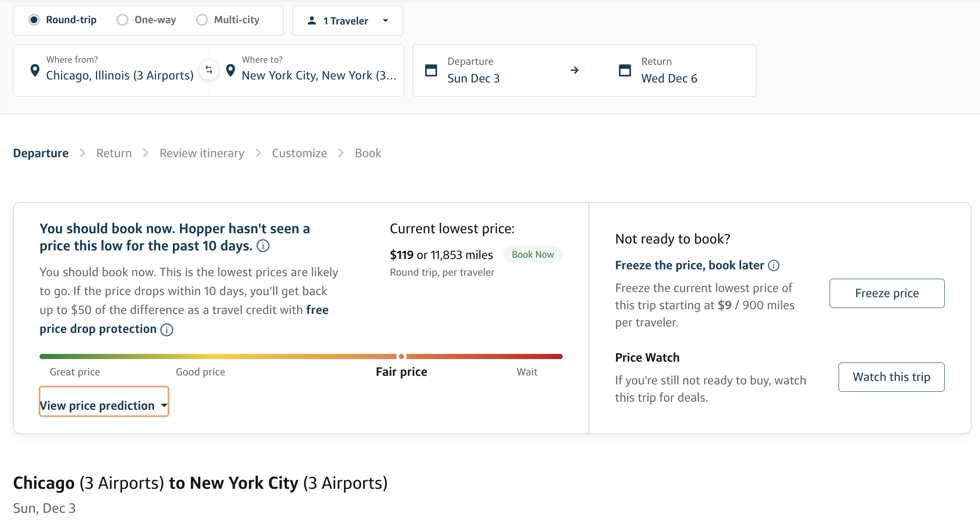Image resolution: width=980 pixels, height=530 pixels.
Task: Open the Return date Wed Dec 6
Action: pyautogui.click(x=669, y=70)
